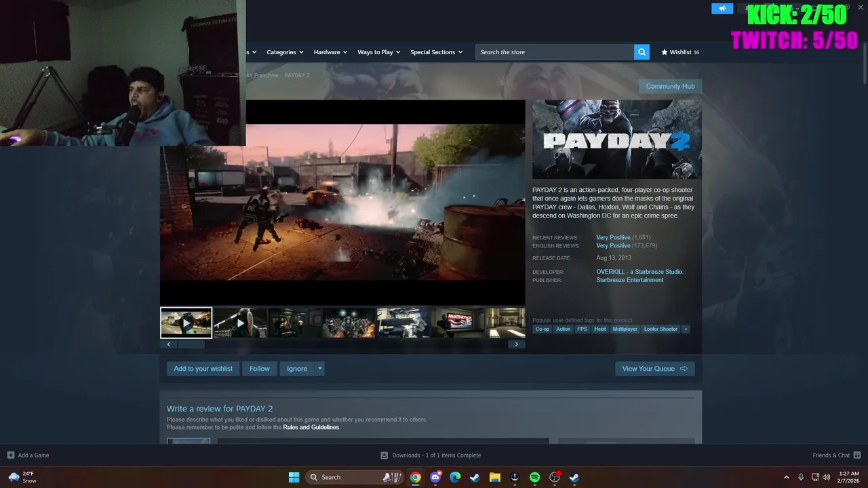
Task: Click inside the Search the store field
Action: tap(555, 52)
